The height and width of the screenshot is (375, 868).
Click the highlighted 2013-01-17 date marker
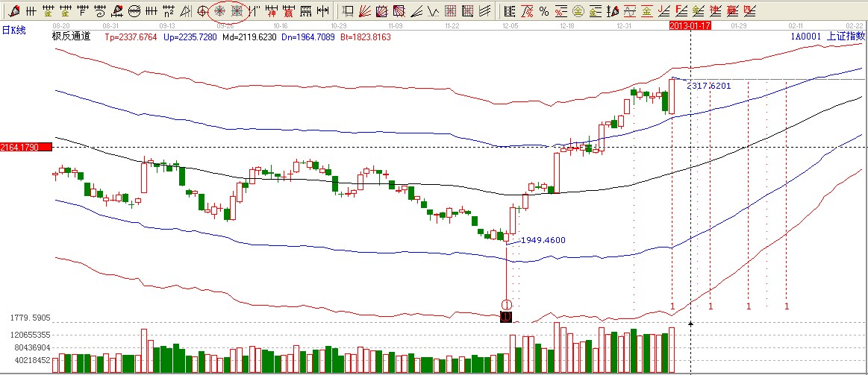pyautogui.click(x=690, y=25)
